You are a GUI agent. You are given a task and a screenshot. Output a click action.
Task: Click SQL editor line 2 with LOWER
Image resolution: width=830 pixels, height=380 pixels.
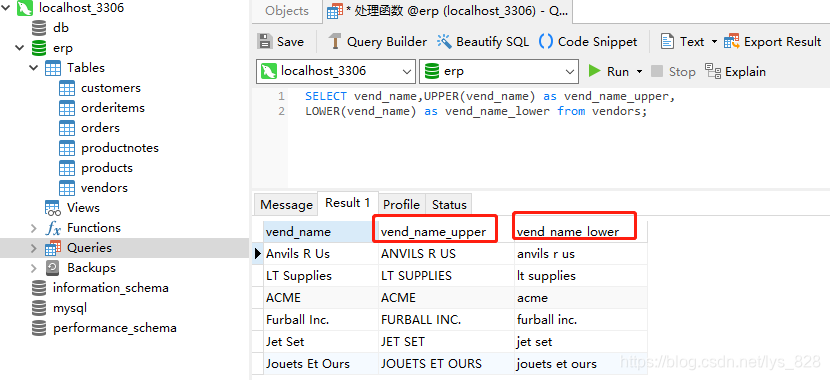476,111
